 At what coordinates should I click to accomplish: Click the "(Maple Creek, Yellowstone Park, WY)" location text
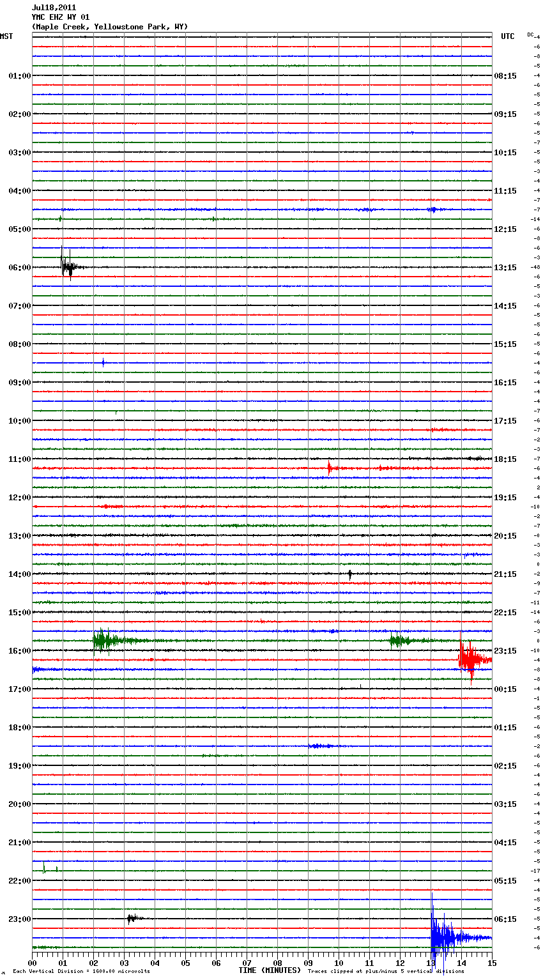click(x=110, y=27)
